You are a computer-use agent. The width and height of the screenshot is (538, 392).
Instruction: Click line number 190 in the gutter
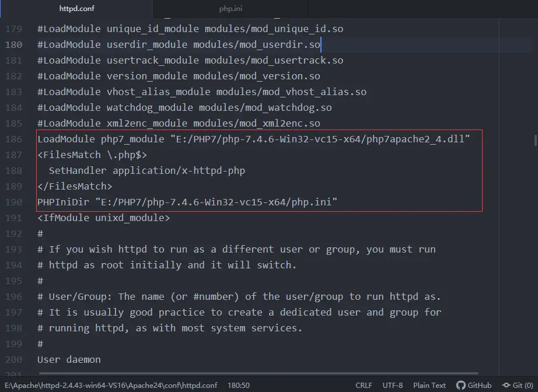14,202
